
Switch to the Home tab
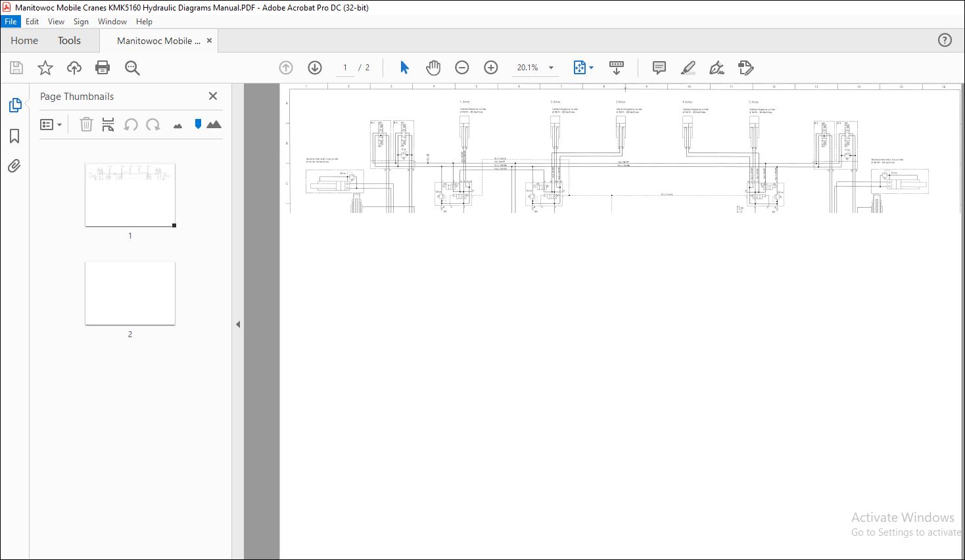pos(24,41)
